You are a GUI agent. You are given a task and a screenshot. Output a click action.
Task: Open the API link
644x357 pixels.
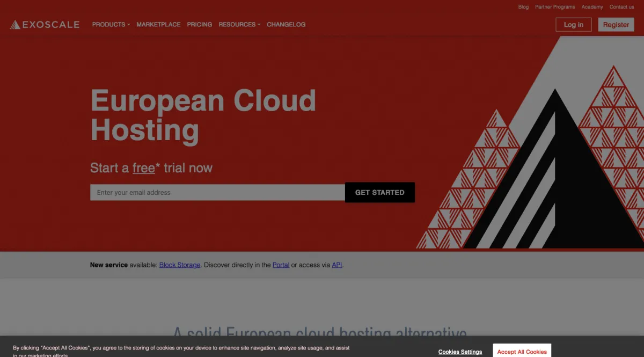coord(337,265)
